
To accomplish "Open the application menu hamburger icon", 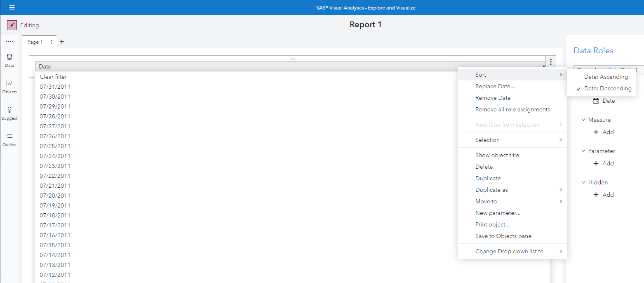I will (x=12, y=7).
